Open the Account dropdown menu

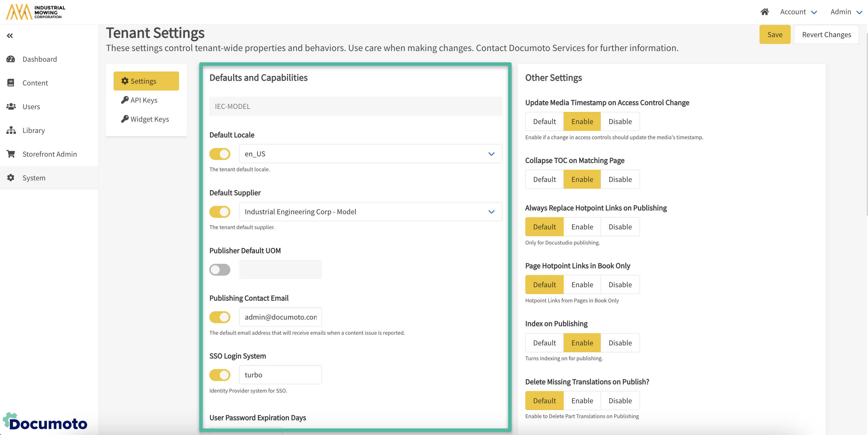coord(798,12)
